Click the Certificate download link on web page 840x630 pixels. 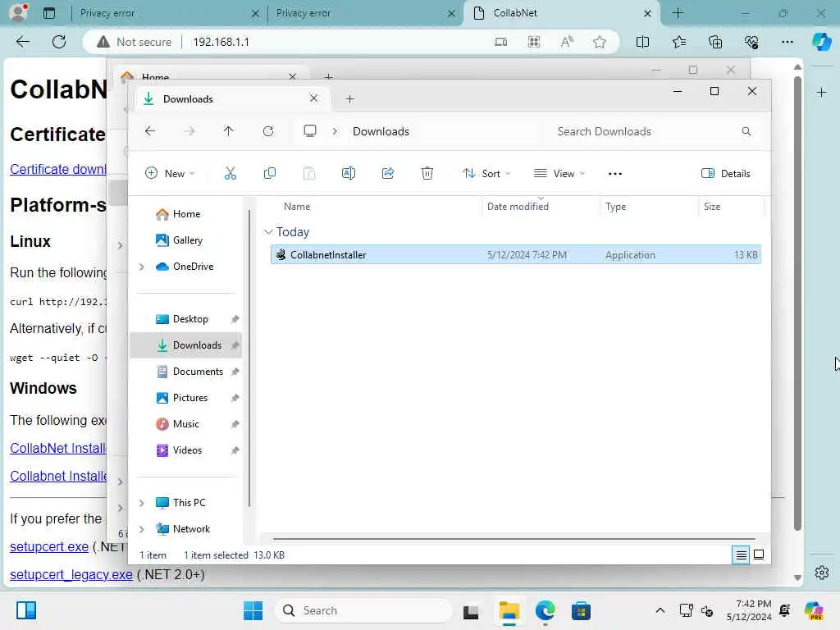[x=58, y=169]
